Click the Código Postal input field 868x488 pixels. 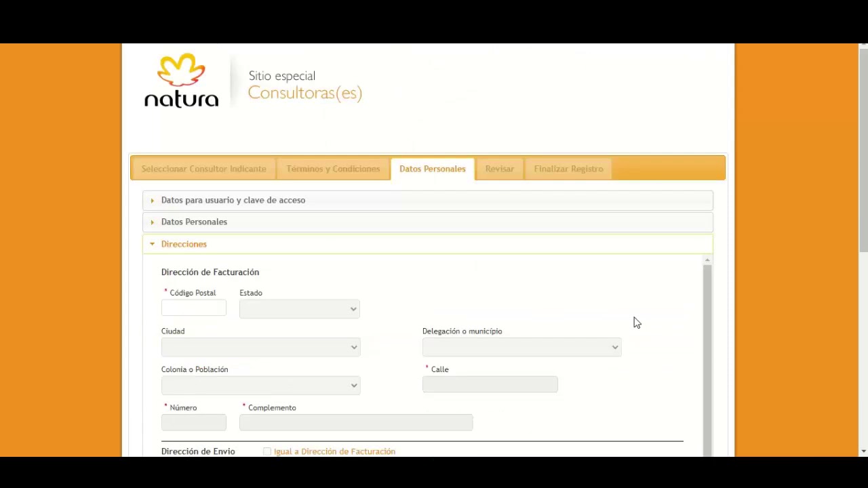click(194, 308)
